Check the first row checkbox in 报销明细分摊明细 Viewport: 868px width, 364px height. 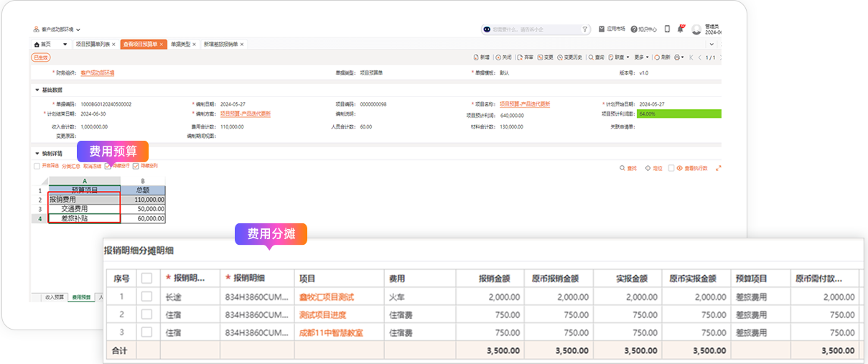[x=146, y=297]
